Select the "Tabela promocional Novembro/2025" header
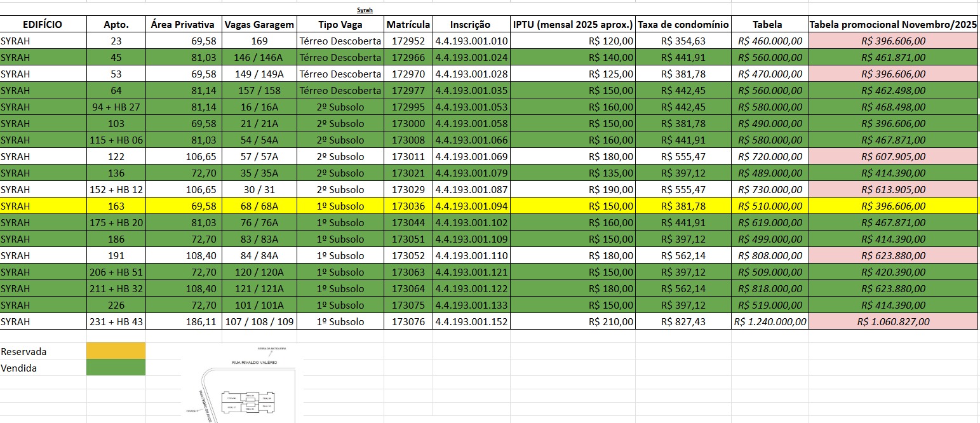This screenshot has height=423, width=980. 893,25
